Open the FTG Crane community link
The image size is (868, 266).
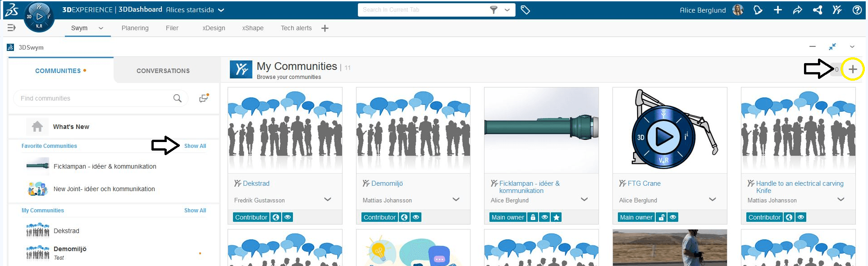click(644, 183)
